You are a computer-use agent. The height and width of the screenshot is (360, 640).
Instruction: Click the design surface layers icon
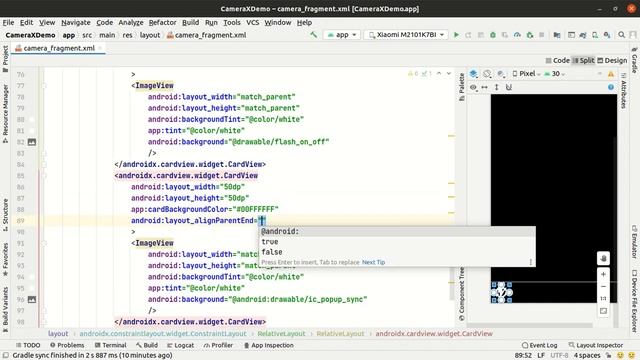(473, 74)
